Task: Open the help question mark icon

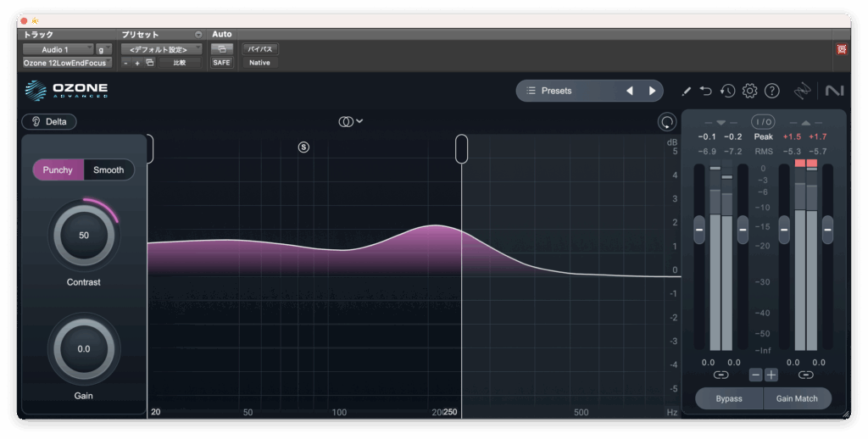Action: click(x=771, y=91)
